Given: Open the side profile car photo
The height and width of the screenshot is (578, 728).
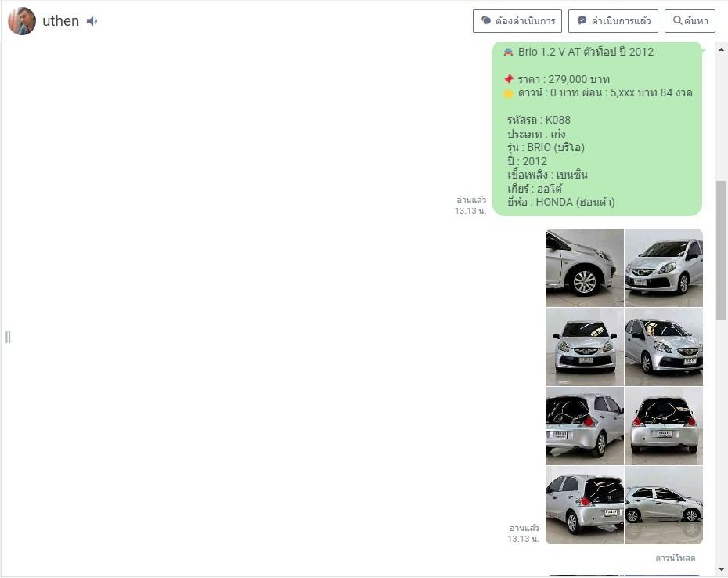Looking at the screenshot, I should pyautogui.click(x=664, y=505).
